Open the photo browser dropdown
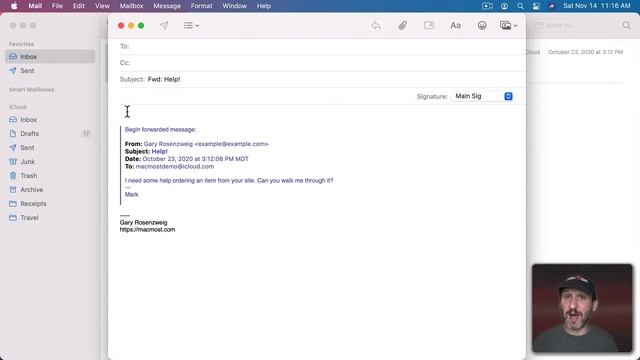The height and width of the screenshot is (360, 640). 508,25
